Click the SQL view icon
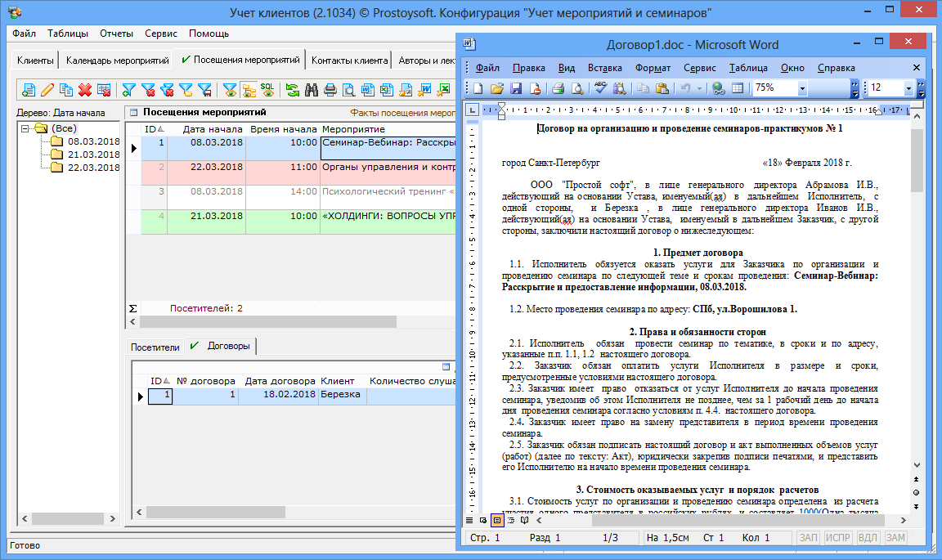Screen dimensions: 942x560 point(267,90)
